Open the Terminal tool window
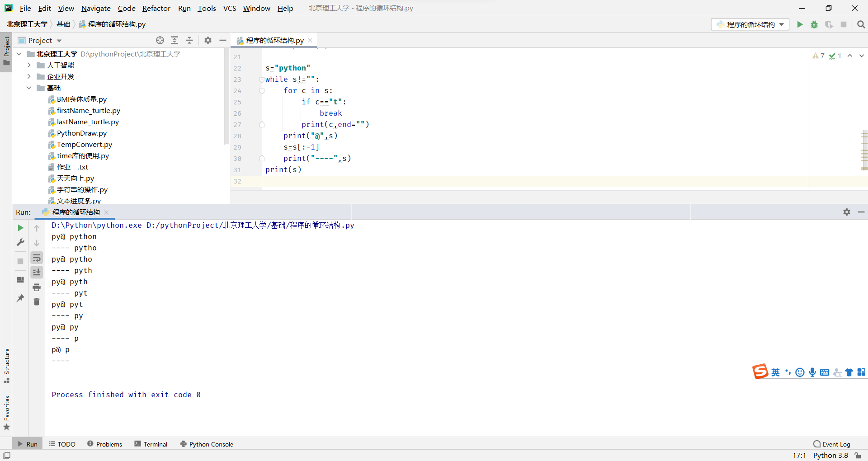This screenshot has width=868, height=461. [151, 444]
